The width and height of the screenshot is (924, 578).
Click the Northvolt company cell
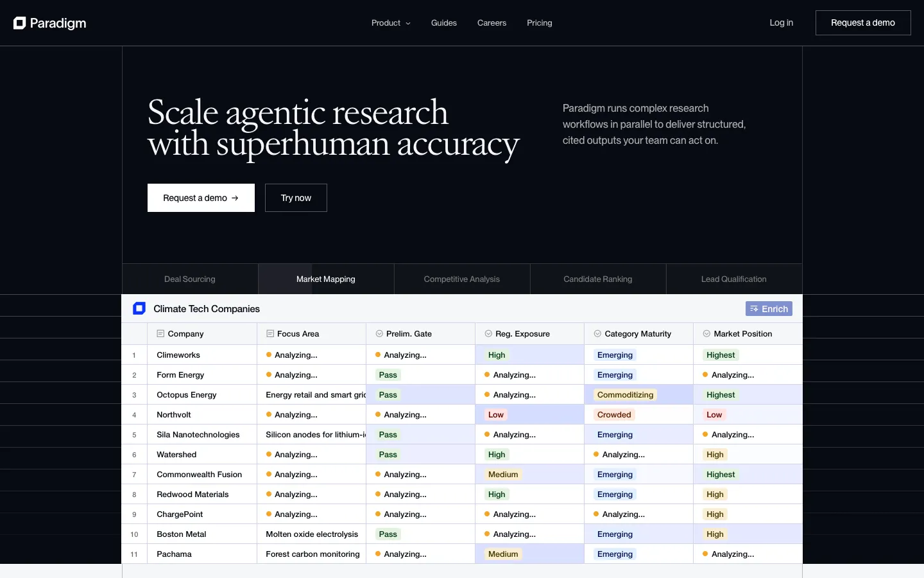click(202, 415)
